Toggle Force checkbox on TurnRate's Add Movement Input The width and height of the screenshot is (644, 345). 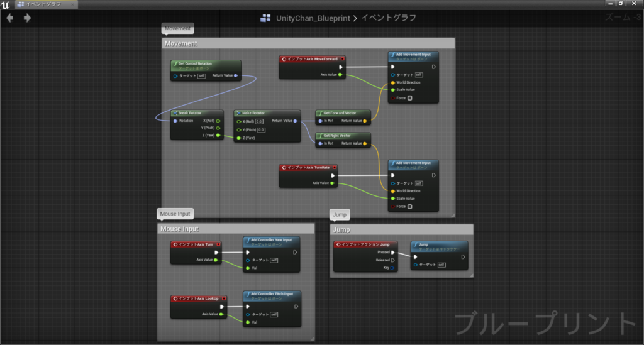[410, 207]
